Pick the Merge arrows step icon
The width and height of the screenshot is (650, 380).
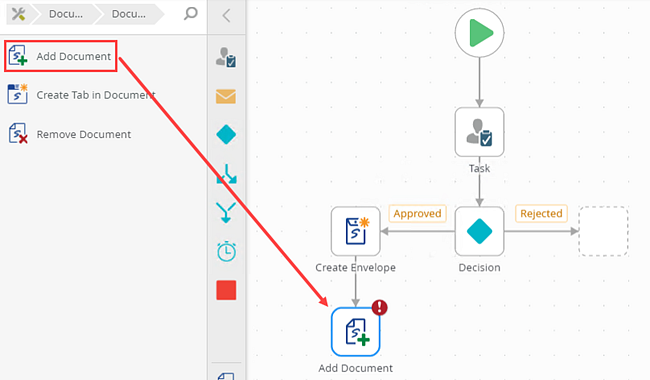(226, 213)
